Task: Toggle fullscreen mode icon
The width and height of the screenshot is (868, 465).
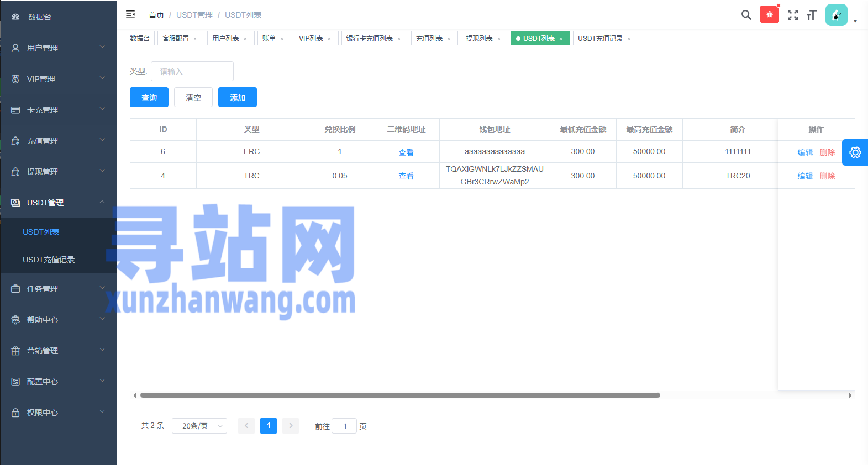Action: pyautogui.click(x=792, y=15)
